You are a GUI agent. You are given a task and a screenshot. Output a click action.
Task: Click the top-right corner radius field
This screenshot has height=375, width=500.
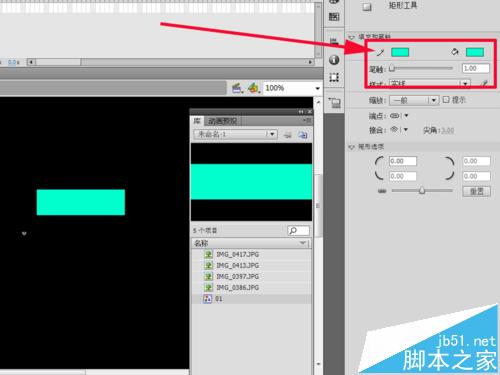[x=477, y=161]
